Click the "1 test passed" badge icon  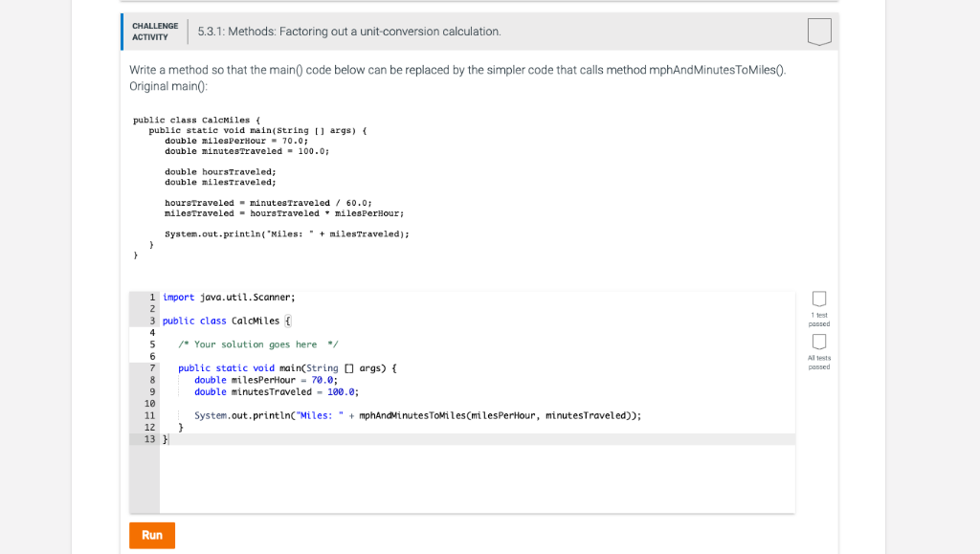[818, 299]
